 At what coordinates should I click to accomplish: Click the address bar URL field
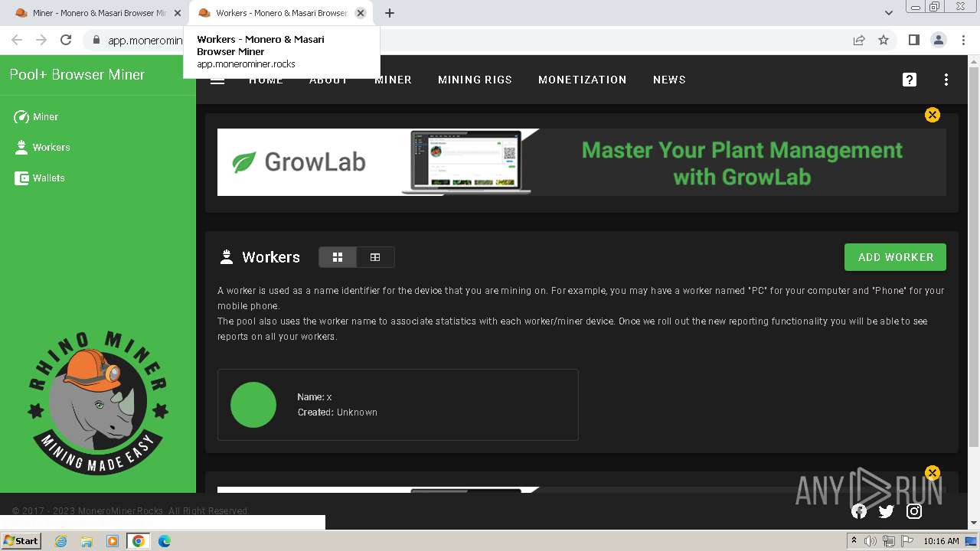[490, 40]
